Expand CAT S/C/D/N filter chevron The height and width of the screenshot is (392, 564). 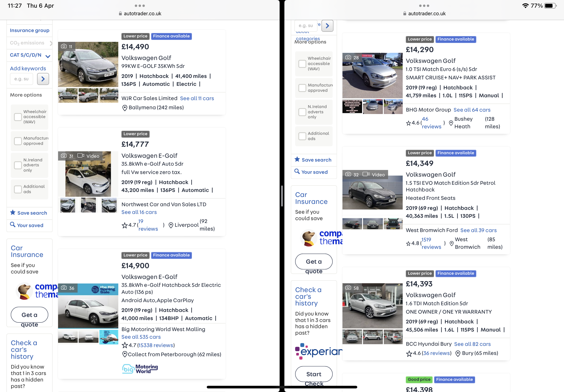(48, 56)
